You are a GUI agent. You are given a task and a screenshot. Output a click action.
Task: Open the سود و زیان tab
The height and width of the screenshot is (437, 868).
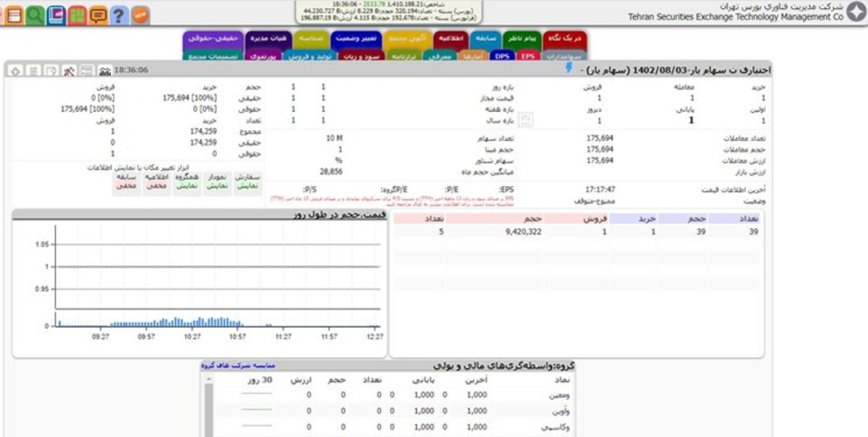pyautogui.click(x=362, y=56)
